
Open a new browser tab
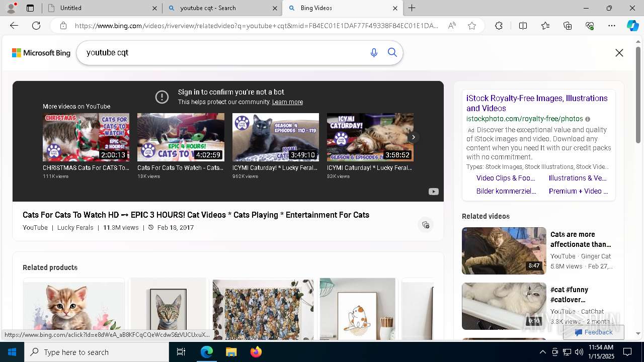(412, 8)
